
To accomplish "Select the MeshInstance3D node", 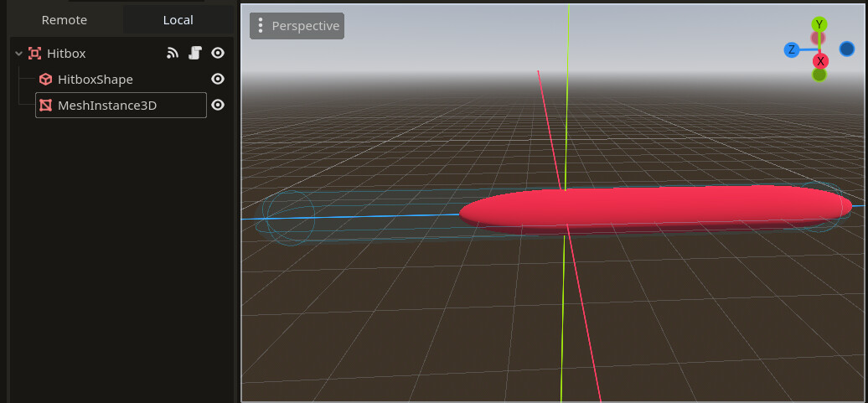I will (x=121, y=106).
